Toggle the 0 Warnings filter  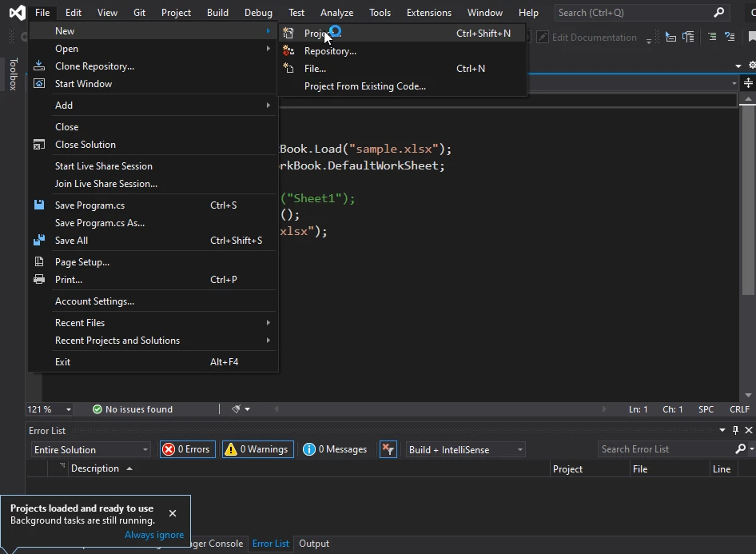(x=257, y=449)
